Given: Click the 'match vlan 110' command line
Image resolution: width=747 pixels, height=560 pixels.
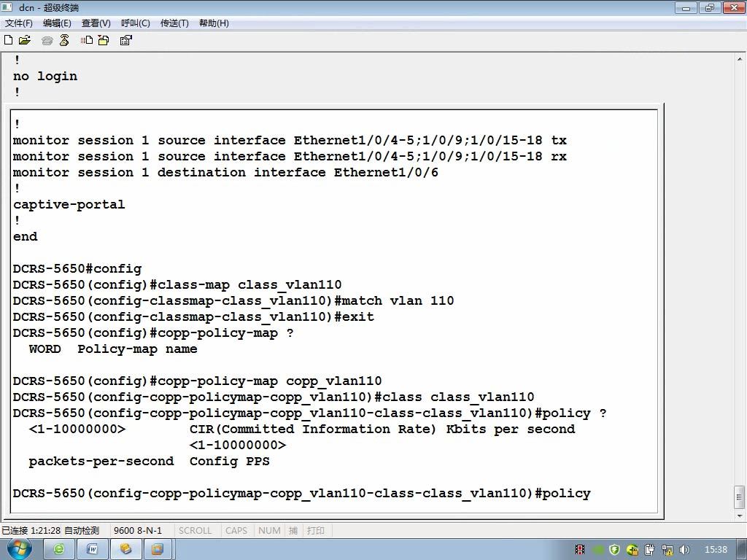Looking at the screenshot, I should 233,301.
